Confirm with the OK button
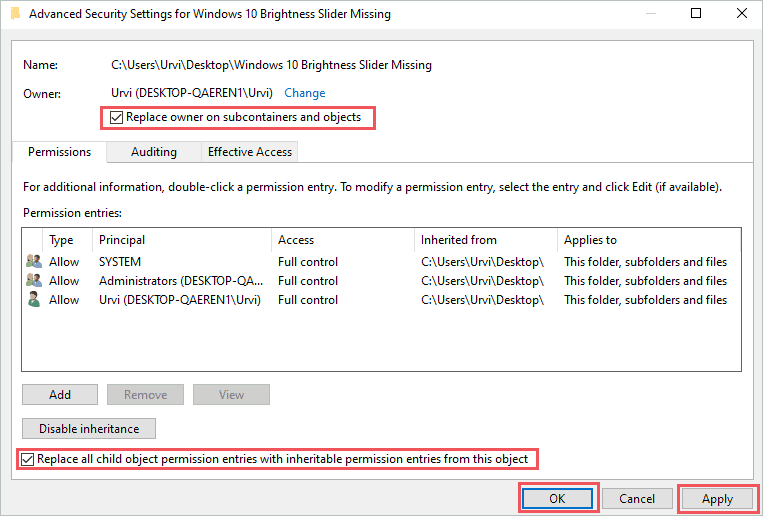Image resolution: width=763 pixels, height=516 pixels. pyautogui.click(x=558, y=498)
